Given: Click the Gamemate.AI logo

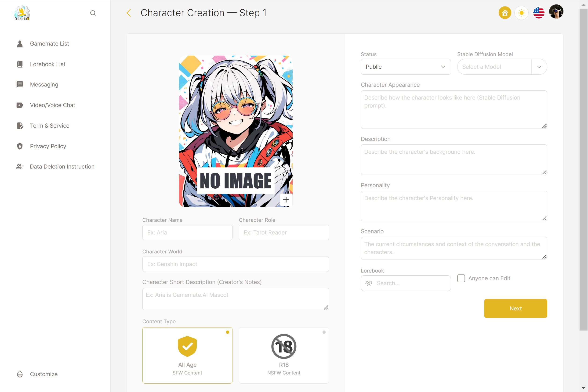Looking at the screenshot, I should pos(22,13).
